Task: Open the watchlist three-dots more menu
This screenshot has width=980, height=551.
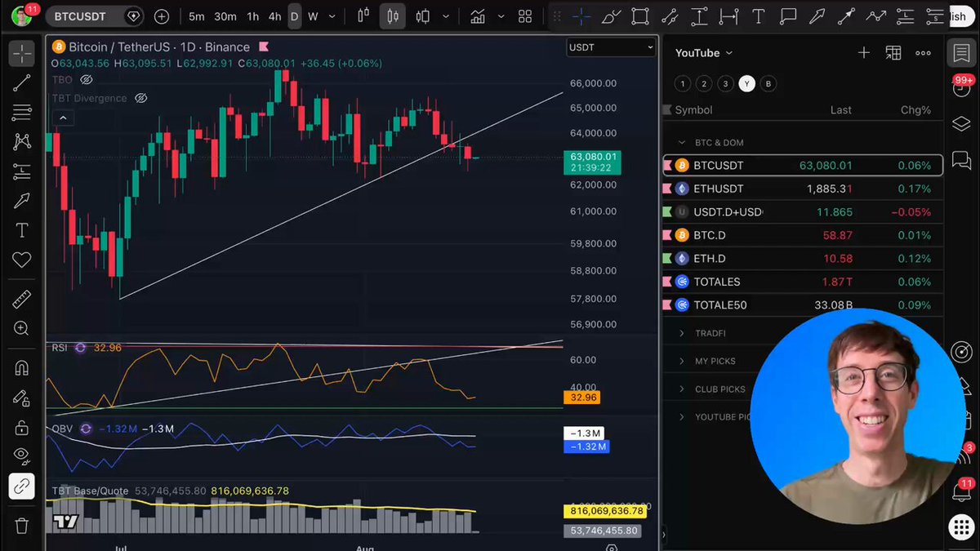Action: pyautogui.click(x=923, y=53)
